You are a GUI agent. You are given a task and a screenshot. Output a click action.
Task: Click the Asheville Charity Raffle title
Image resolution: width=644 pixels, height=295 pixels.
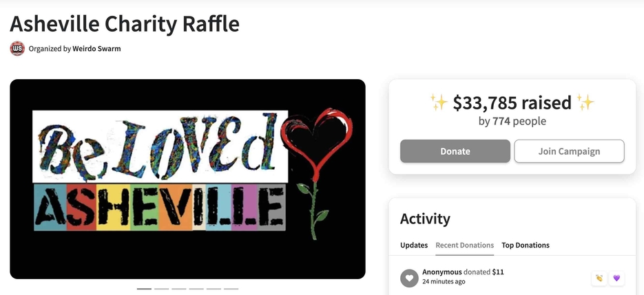[125, 24]
